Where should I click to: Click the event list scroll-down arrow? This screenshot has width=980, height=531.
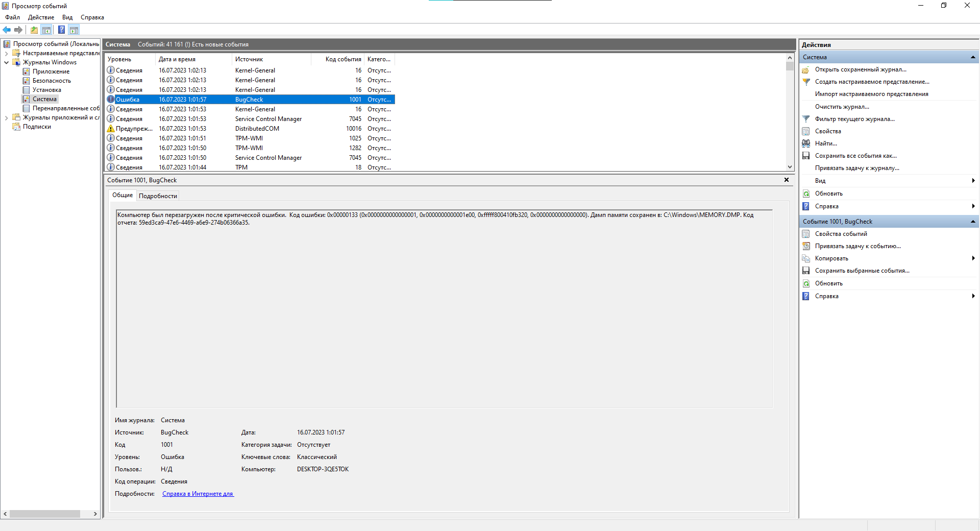pos(790,167)
